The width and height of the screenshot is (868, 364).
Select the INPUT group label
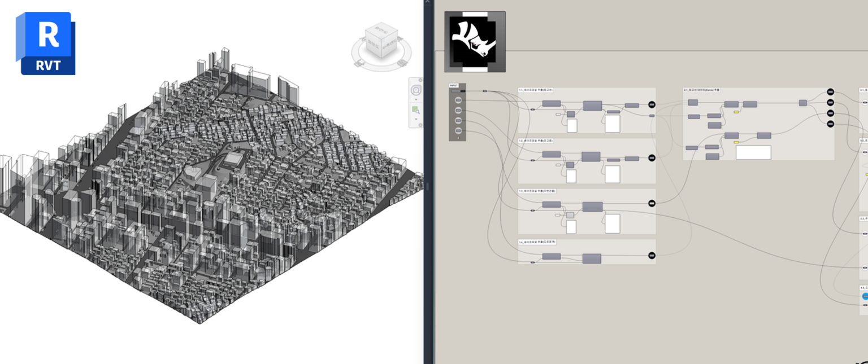coord(453,86)
